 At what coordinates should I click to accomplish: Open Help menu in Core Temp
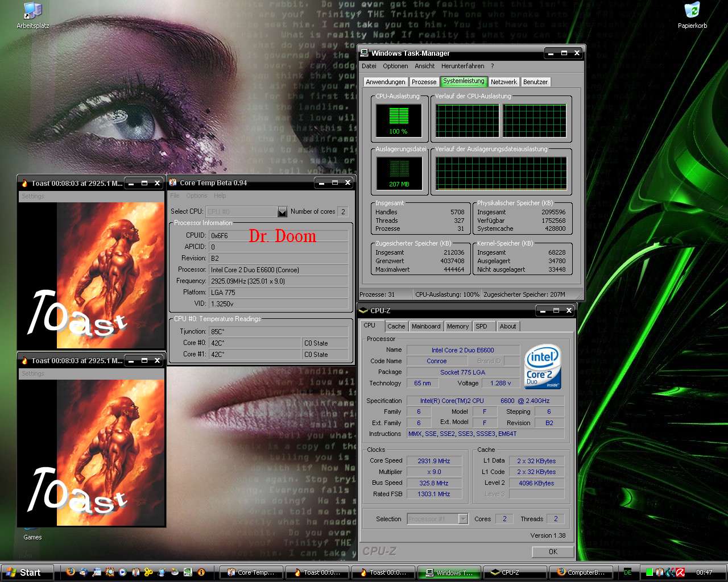click(x=220, y=196)
